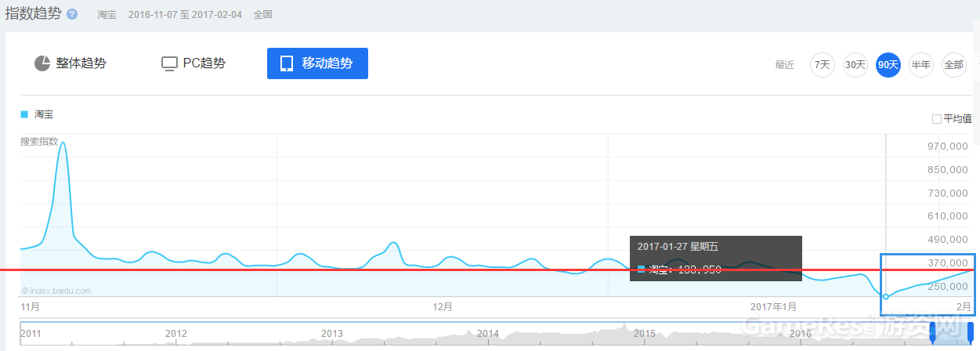Switch range to 半年
980x351 pixels.
pos(920,65)
